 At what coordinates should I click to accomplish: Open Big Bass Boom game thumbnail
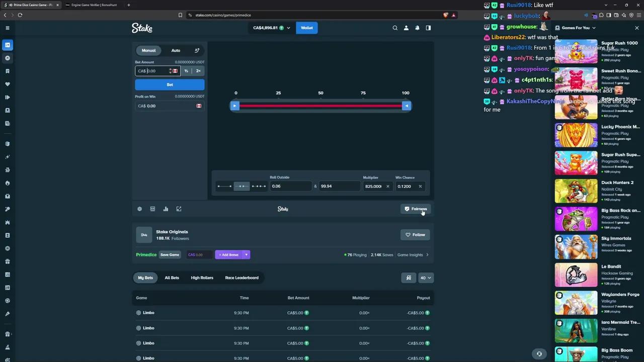click(x=576, y=354)
